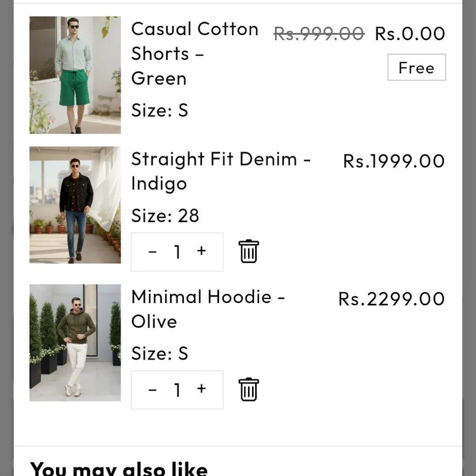The height and width of the screenshot is (476, 476).
Task: Increase Straight Fit Denim quantity
Action: tap(201, 251)
